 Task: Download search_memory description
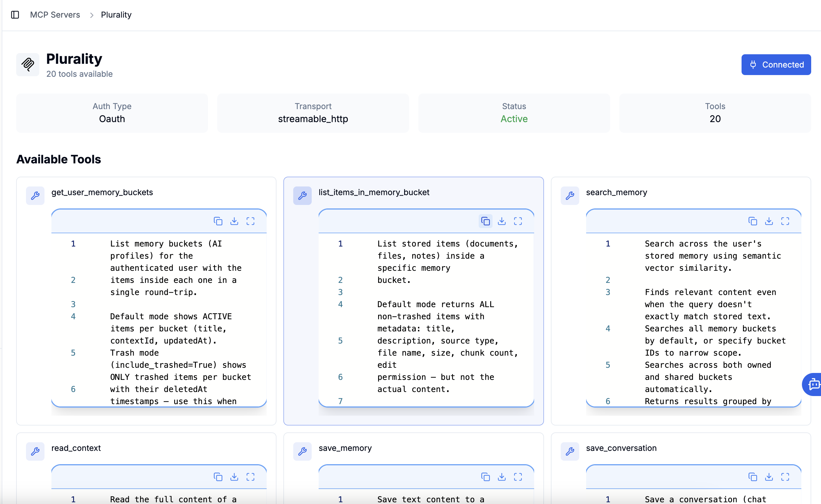tap(769, 221)
